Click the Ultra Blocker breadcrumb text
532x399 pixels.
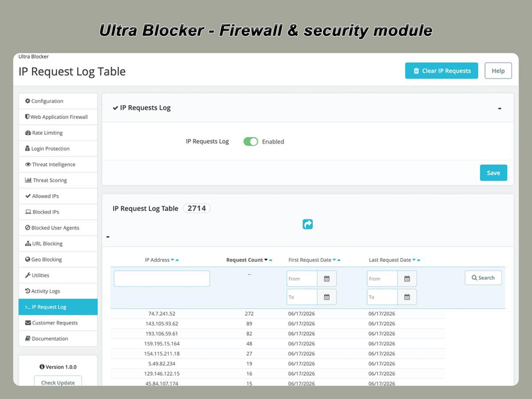(x=33, y=57)
